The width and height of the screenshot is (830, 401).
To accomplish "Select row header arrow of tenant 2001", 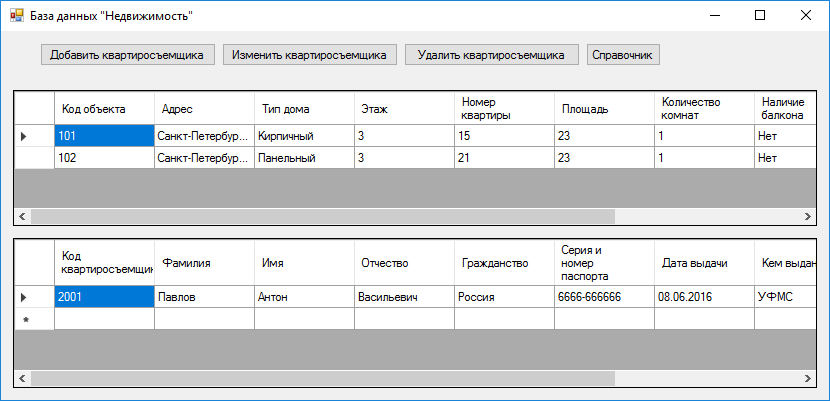I will tap(34, 297).
